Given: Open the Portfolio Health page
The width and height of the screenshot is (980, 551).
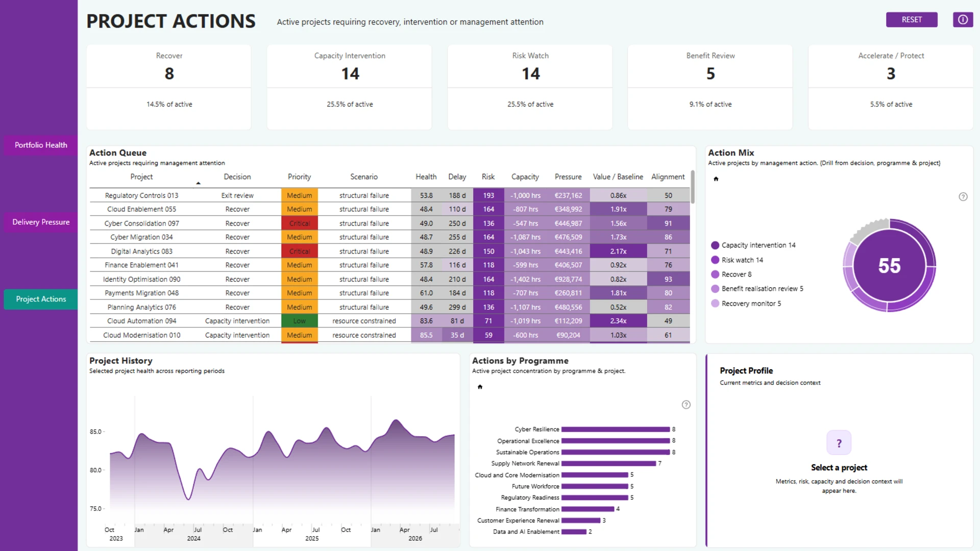Looking at the screenshot, I should [x=41, y=145].
